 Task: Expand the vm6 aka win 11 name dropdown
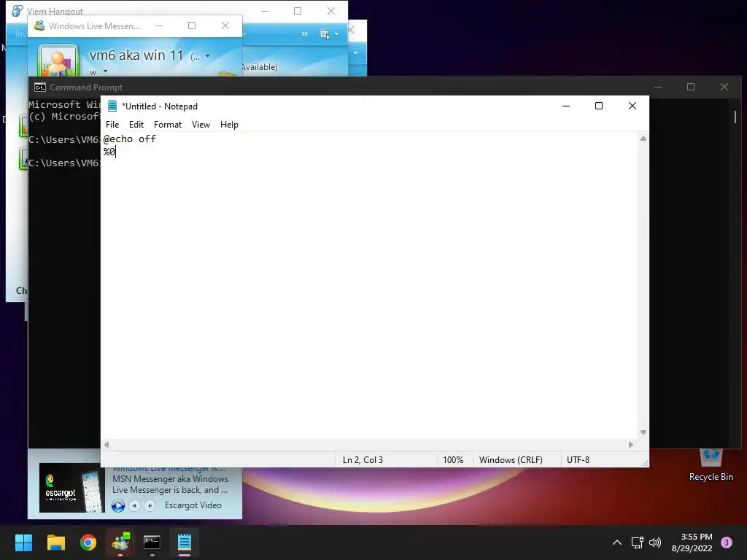pyautogui.click(x=207, y=56)
